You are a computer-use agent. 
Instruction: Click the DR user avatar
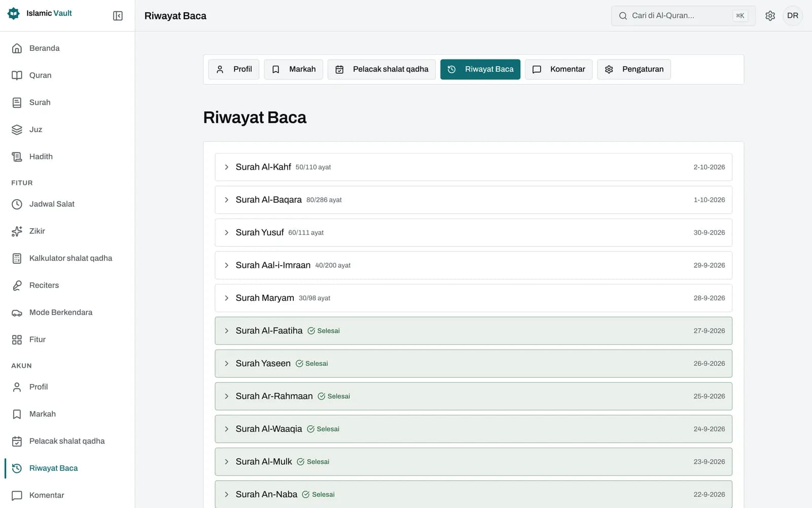[x=792, y=16]
